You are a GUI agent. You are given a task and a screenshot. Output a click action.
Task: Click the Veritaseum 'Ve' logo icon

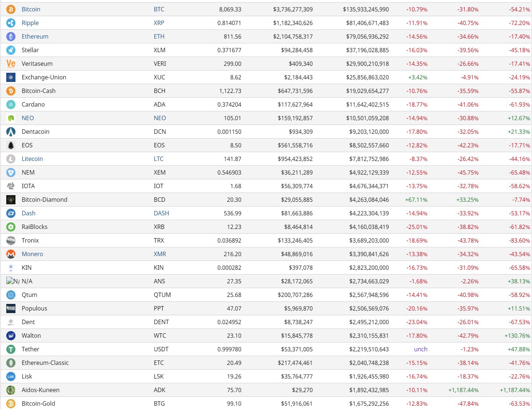point(11,64)
